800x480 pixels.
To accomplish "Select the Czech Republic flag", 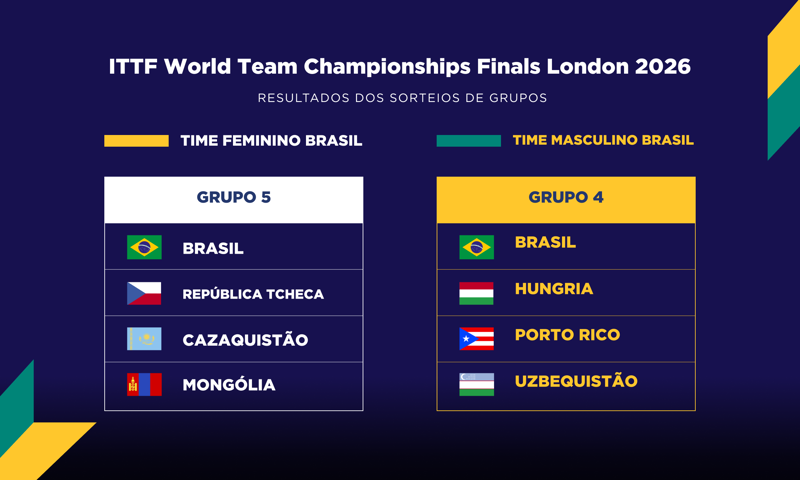I will (144, 293).
